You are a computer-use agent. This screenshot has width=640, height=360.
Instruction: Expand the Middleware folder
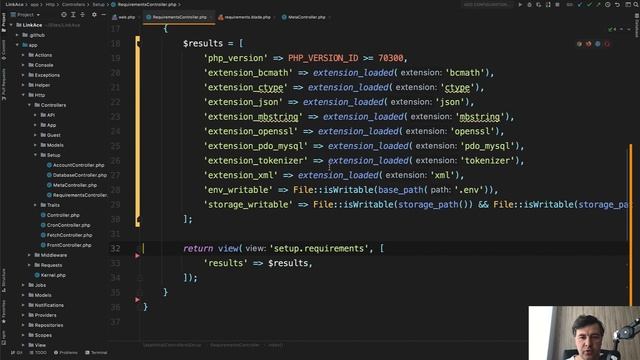click(x=29, y=255)
